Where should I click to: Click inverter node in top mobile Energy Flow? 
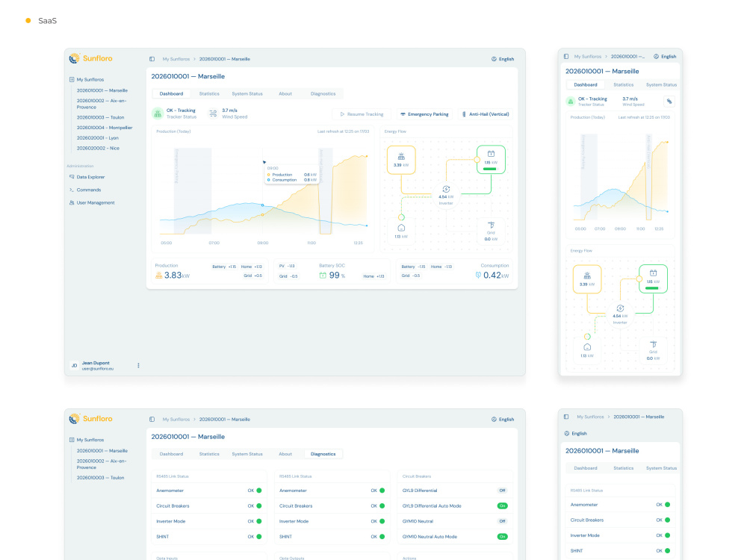620,314
